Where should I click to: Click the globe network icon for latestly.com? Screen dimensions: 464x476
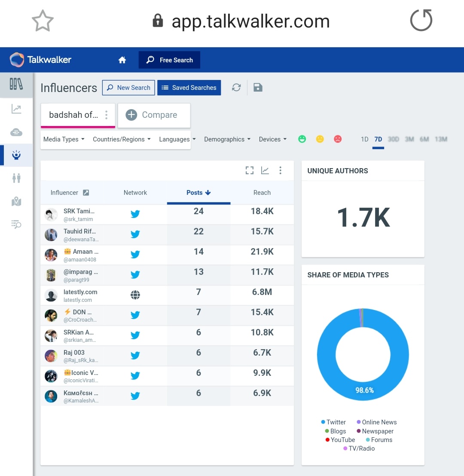point(135,295)
